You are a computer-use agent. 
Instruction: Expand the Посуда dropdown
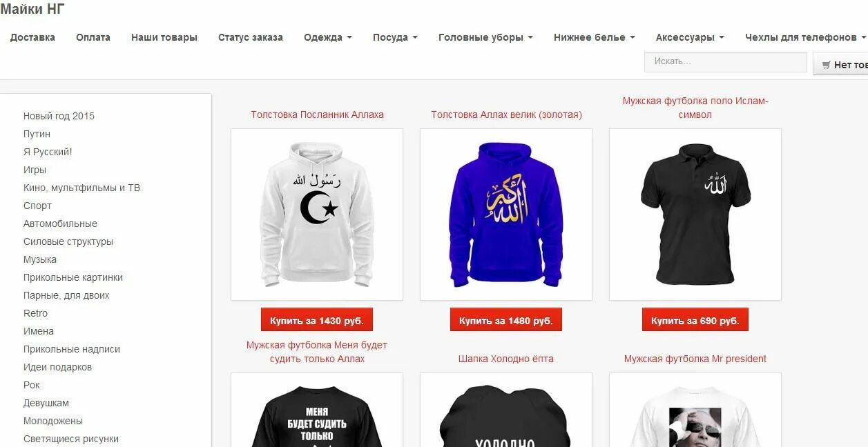(x=395, y=37)
